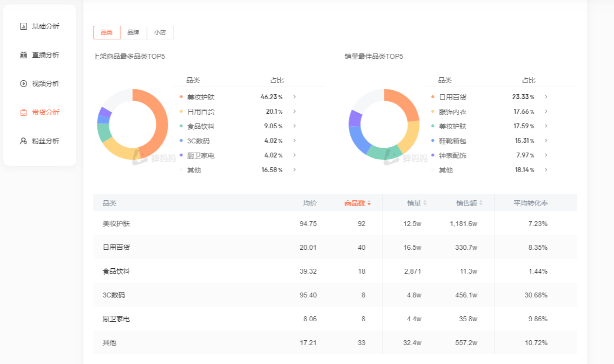Viewport: 614px width, 364px height.
Task: Click 服饰内衣 label in right legend
Action: [x=452, y=112]
